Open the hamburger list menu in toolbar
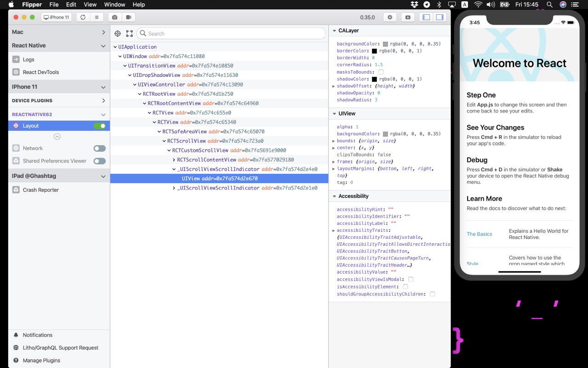 96,17
